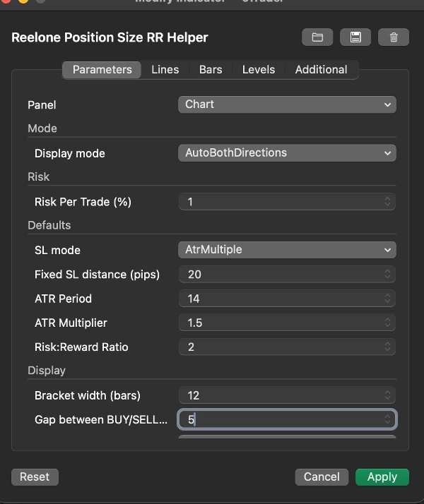Switch to the Parameters tab
Screen dimensions: 424x504
coord(102,70)
